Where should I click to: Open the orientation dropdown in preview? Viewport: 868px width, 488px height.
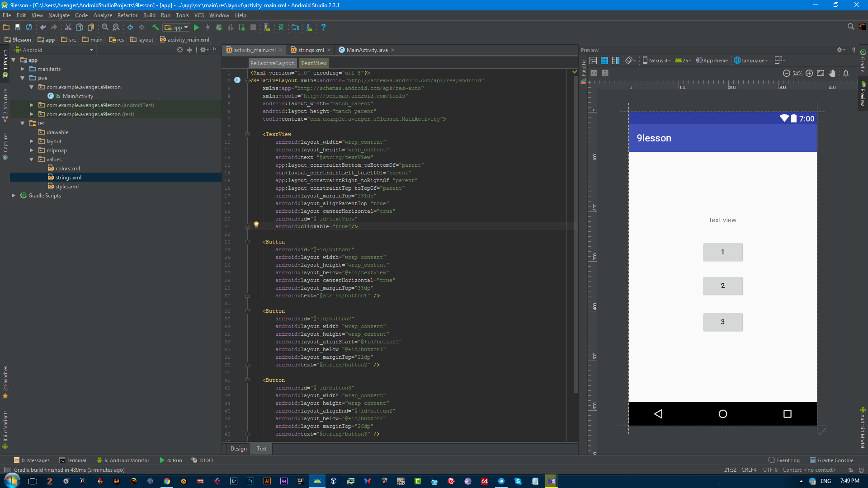click(x=631, y=61)
